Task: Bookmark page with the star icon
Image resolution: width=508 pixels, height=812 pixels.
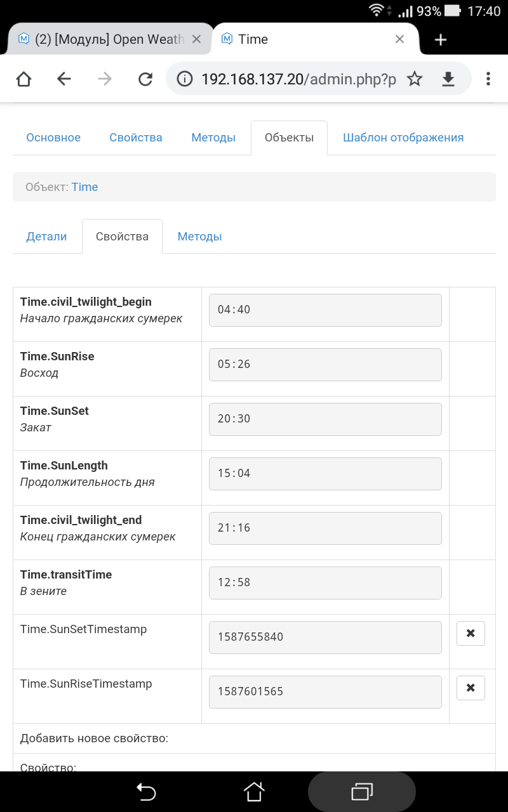Action: (415, 79)
